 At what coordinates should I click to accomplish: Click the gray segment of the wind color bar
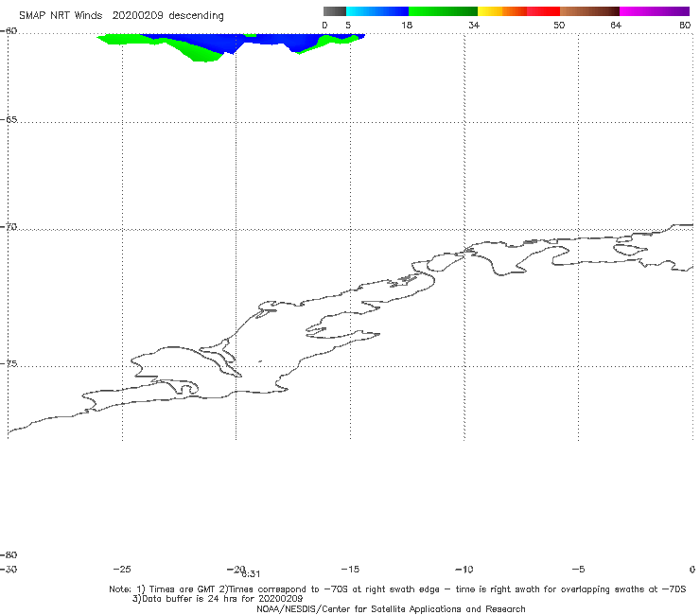(334, 11)
